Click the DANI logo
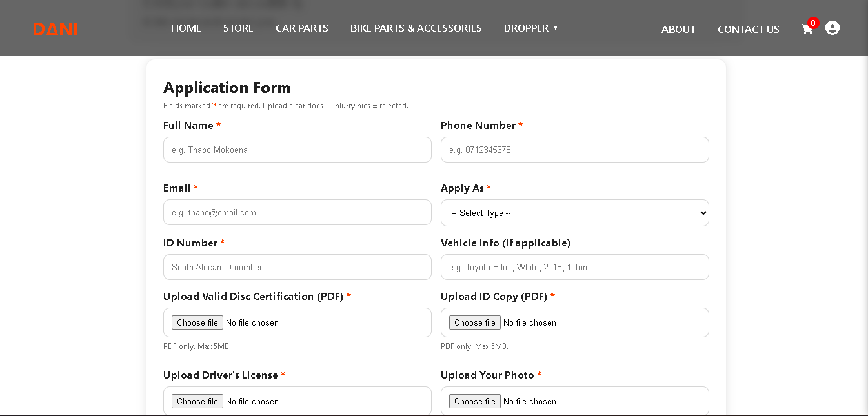This screenshot has height=416, width=868. coord(55,29)
